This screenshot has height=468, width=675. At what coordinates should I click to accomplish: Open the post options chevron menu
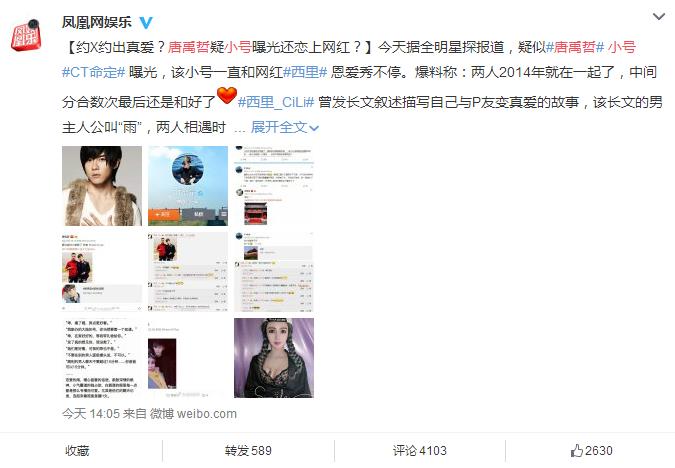click(659, 17)
